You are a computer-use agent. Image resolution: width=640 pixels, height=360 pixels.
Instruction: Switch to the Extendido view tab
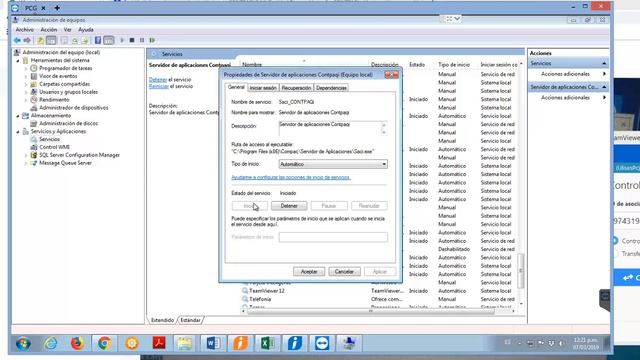(x=162, y=320)
